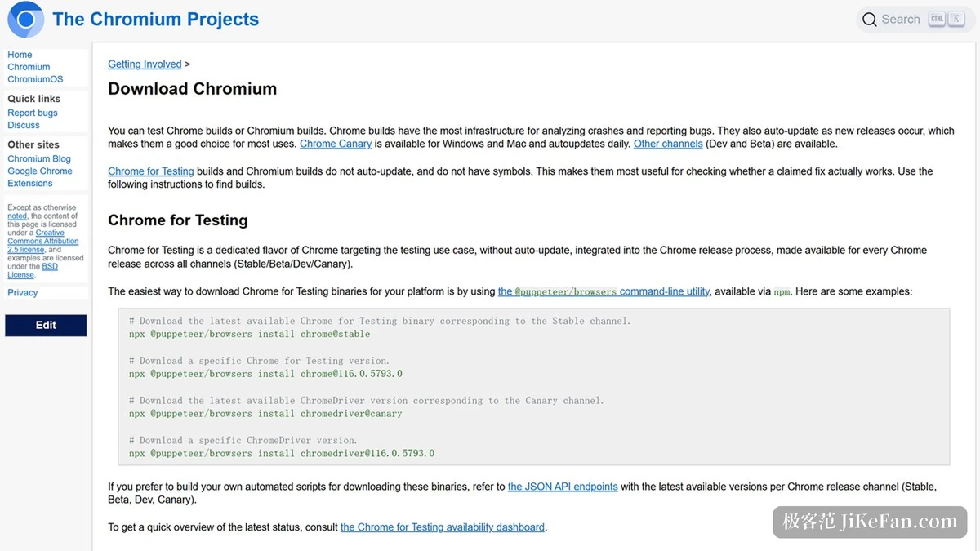Click the magnifier icon in the search box
980x551 pixels.
(x=869, y=20)
